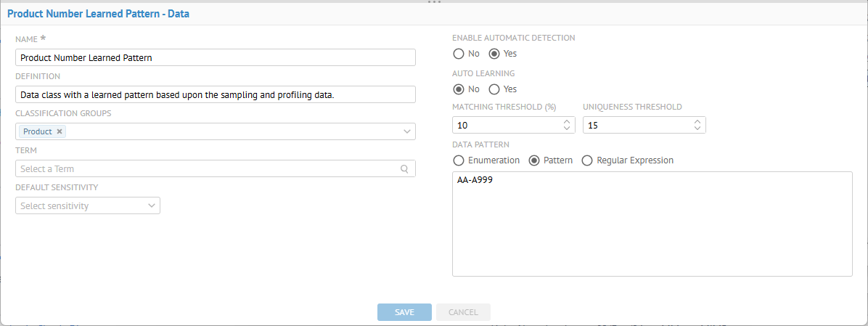The height and width of the screenshot is (326, 868).
Task: Select No for Auto Learning
Action: (458, 89)
